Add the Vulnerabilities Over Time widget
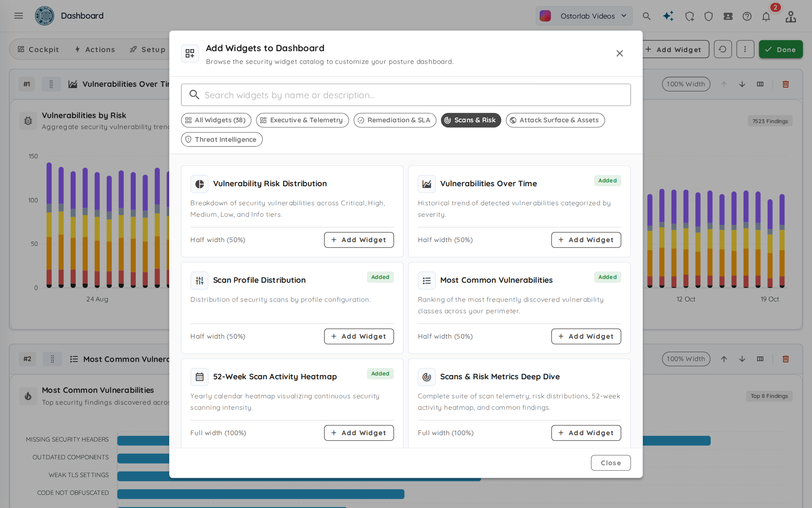Viewport: 812px width, 508px height. click(x=586, y=240)
